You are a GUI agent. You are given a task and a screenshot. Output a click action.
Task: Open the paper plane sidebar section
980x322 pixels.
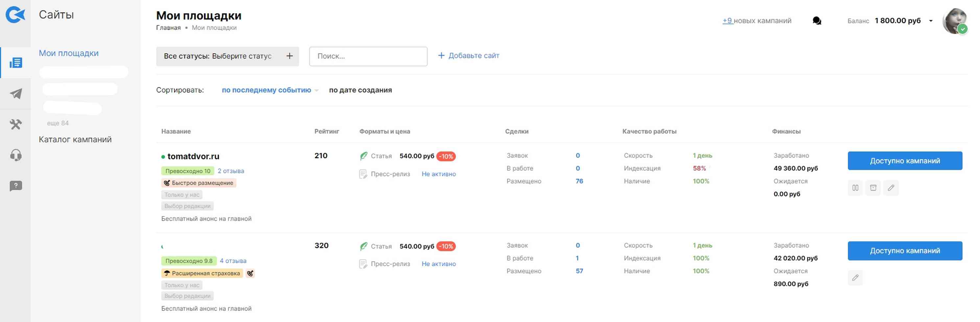15,94
